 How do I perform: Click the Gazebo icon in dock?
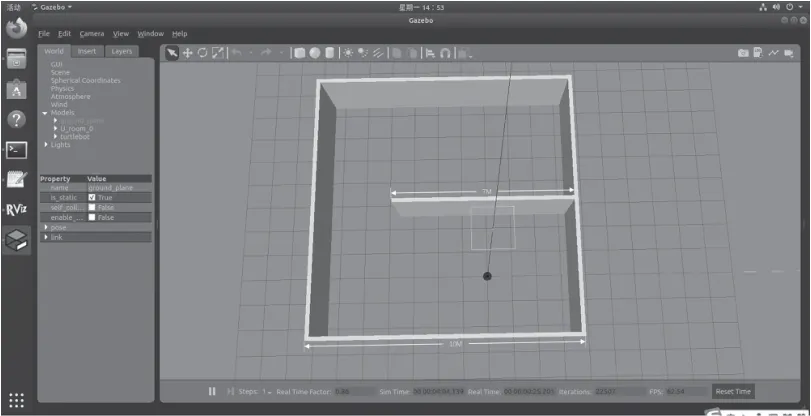tap(17, 240)
